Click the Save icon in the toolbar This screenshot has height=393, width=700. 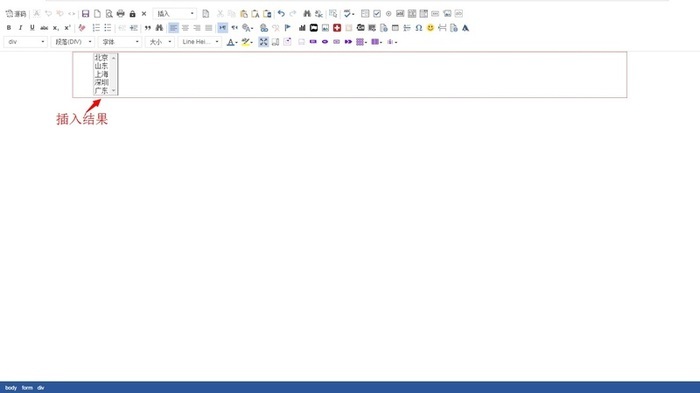[85, 14]
